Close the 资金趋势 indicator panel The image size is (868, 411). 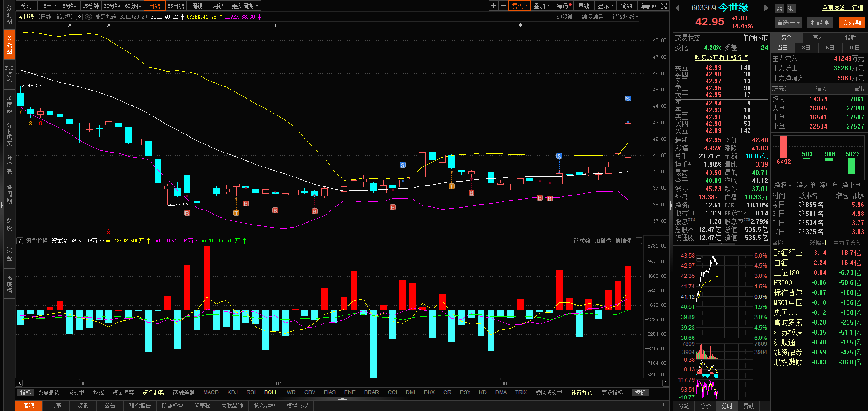point(639,240)
